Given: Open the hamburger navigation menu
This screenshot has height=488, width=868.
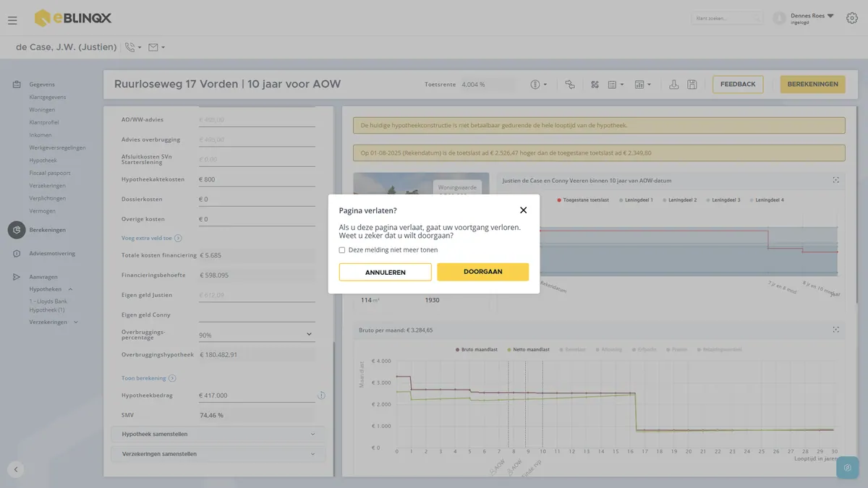Looking at the screenshot, I should (x=12, y=20).
